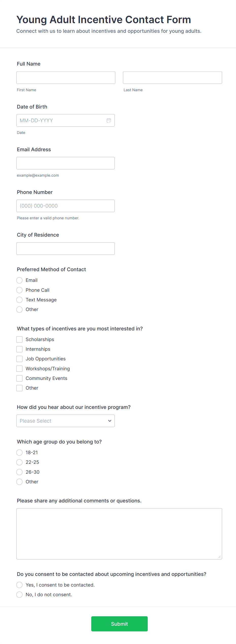The height and width of the screenshot is (644, 236).
Task: Choose the Phone Call radio option
Action: 20,290
